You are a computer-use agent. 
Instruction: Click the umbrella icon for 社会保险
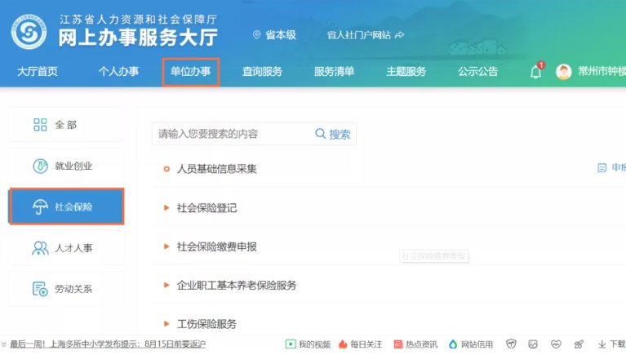(x=40, y=206)
